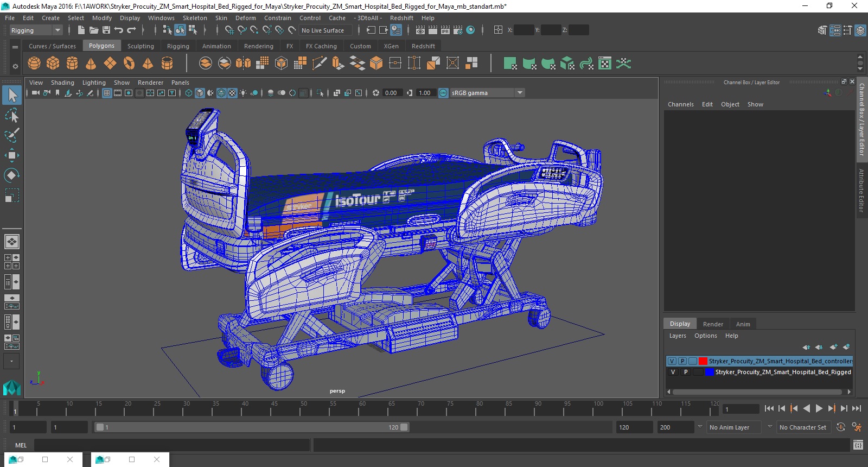Click the Redo arrow icon

[x=131, y=30]
